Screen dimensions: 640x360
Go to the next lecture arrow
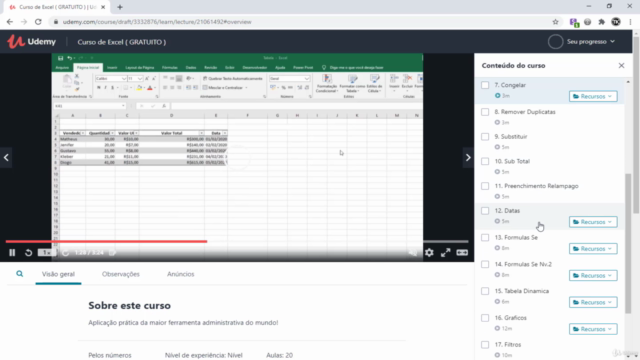468,158
